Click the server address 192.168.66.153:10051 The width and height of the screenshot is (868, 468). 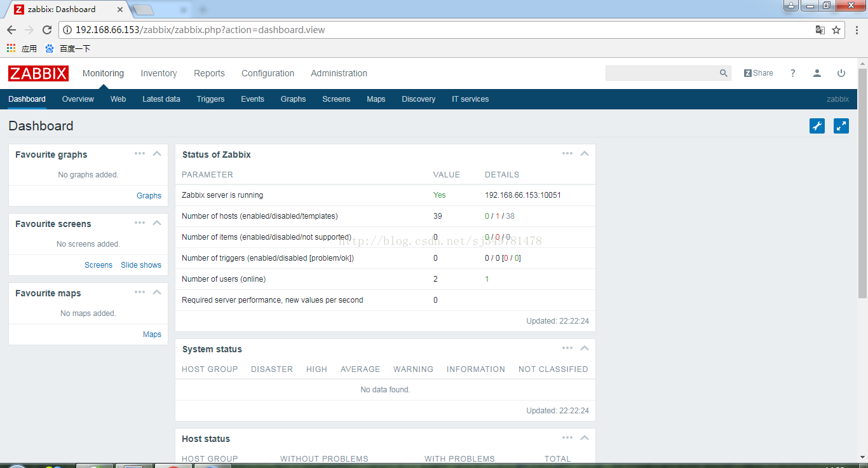click(523, 195)
